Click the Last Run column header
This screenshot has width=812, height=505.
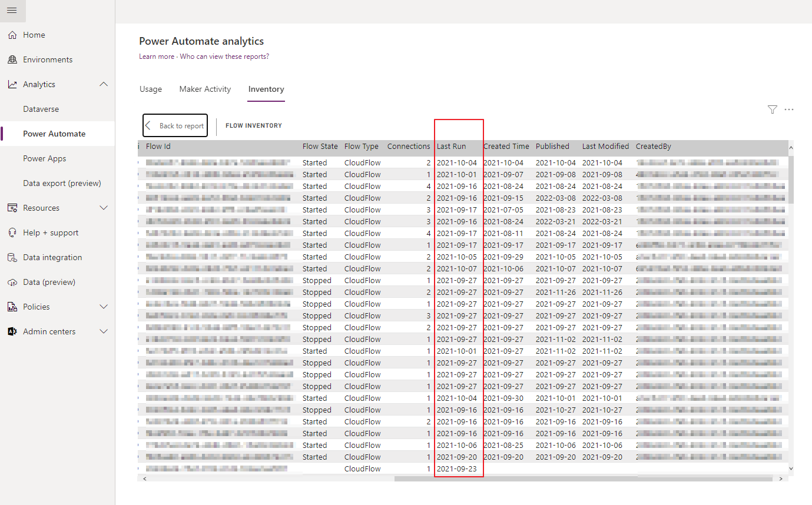pyautogui.click(x=450, y=146)
